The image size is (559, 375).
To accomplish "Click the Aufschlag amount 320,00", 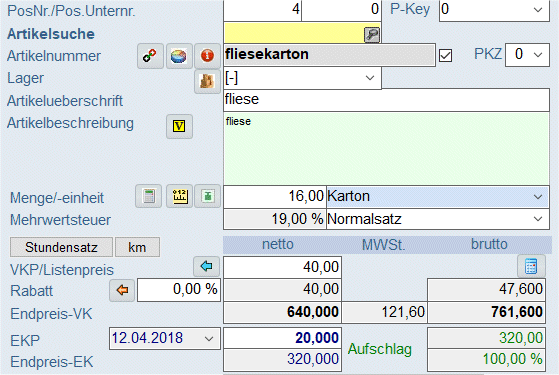I will [x=486, y=338].
